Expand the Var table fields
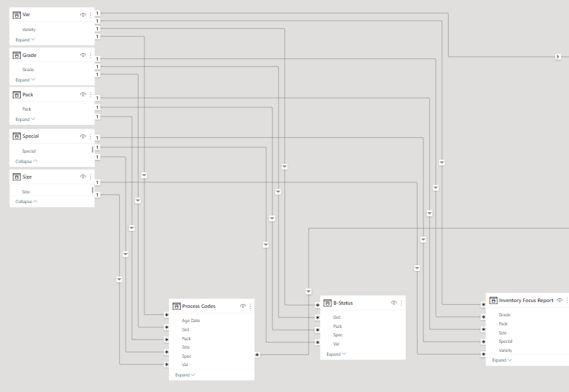This screenshot has height=392, width=569. [25, 39]
